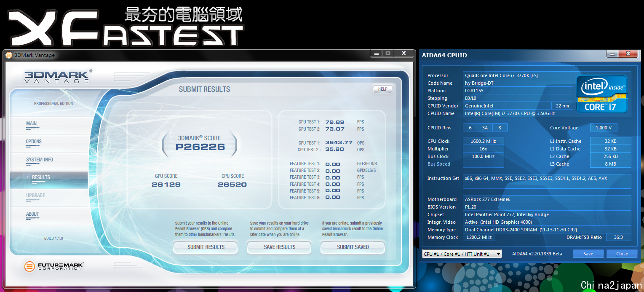Image resolution: width=644 pixels, height=292 pixels.
Task: Click the Code Name value Ivy Bridge-DT
Action: click(x=518, y=83)
